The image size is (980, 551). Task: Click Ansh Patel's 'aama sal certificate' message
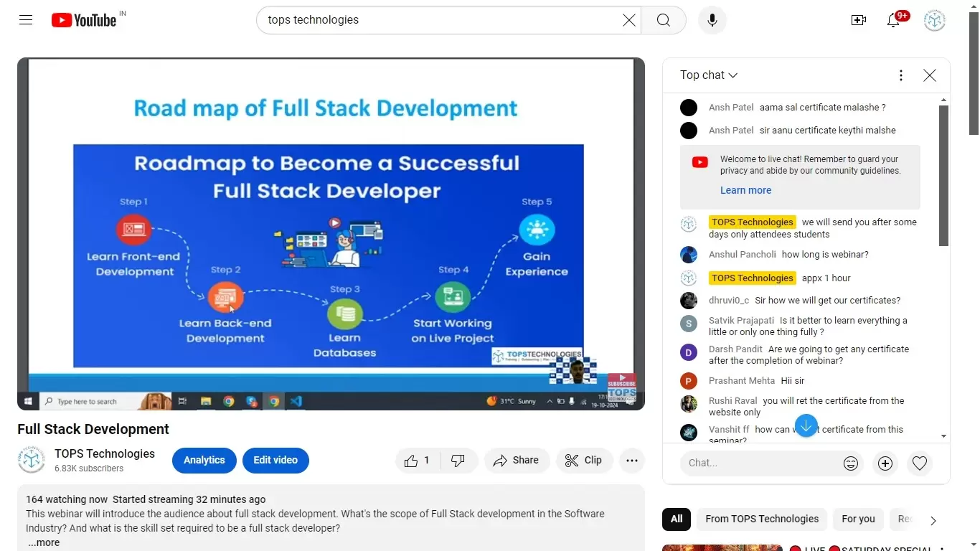coord(823,108)
